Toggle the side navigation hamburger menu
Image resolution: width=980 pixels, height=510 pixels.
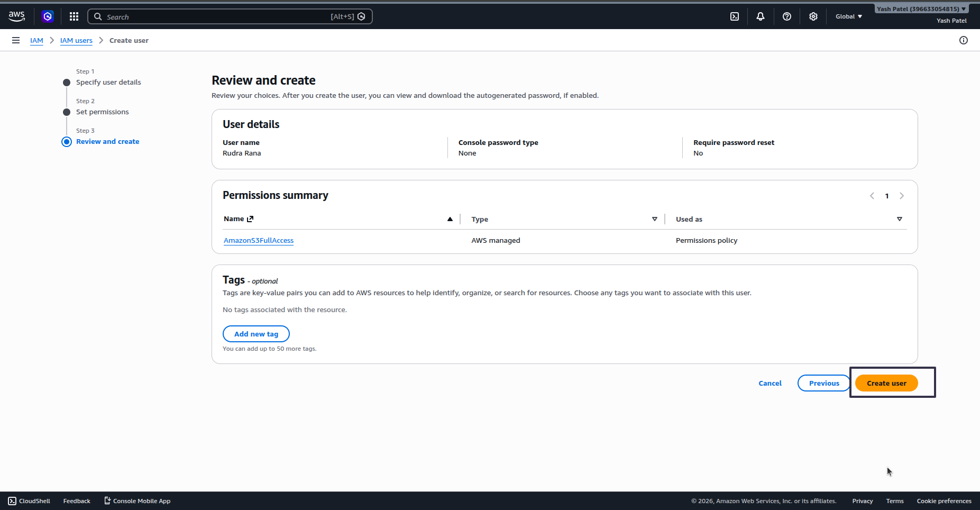click(x=16, y=40)
